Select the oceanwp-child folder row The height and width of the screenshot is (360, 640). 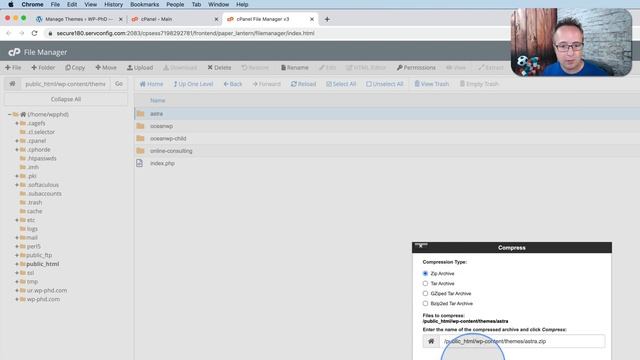pyautogui.click(x=387, y=138)
